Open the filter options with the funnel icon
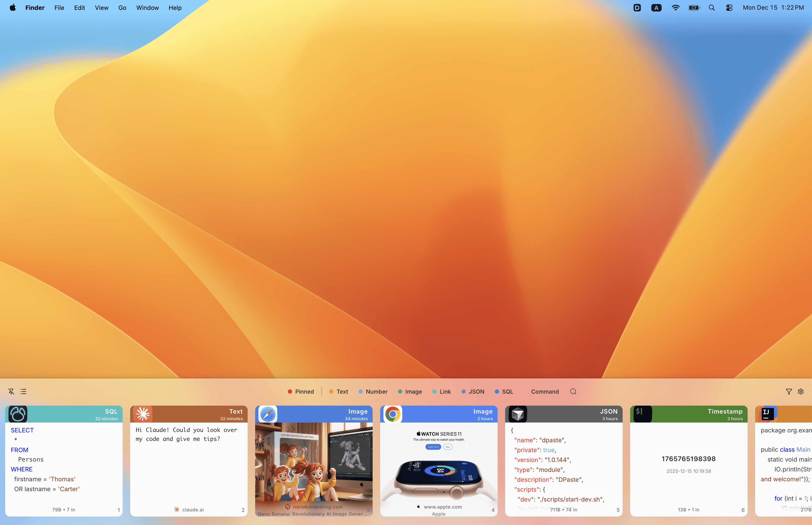Viewport: 812px width, 525px height. (789, 391)
